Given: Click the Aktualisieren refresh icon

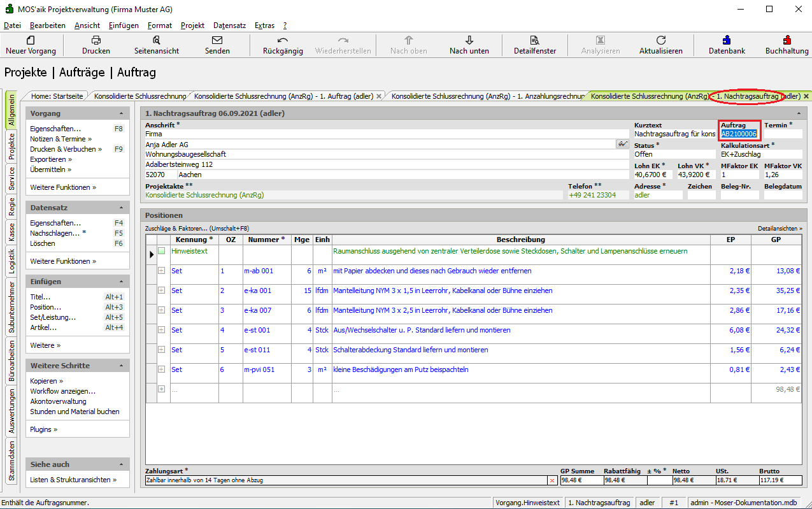Looking at the screenshot, I should coord(661,40).
